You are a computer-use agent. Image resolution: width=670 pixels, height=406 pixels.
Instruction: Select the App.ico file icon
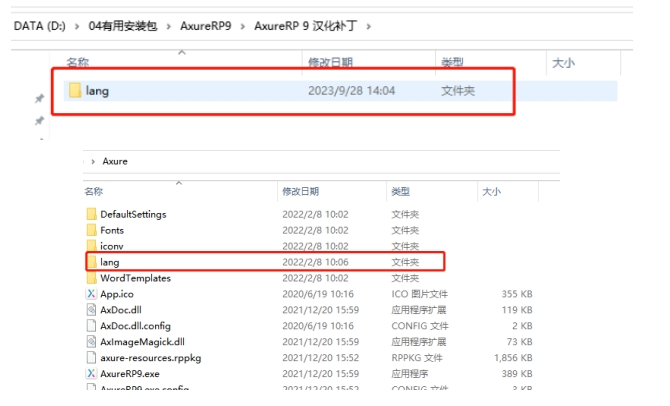(x=91, y=294)
